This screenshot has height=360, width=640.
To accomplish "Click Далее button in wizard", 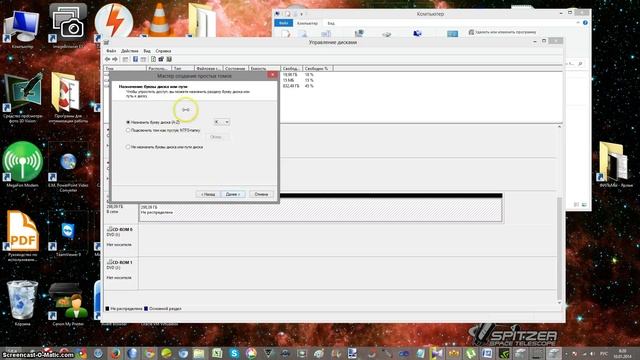I will point(233,194).
